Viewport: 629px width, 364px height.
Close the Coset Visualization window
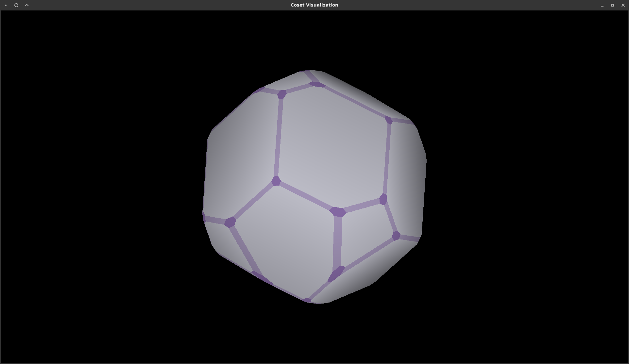pos(623,5)
